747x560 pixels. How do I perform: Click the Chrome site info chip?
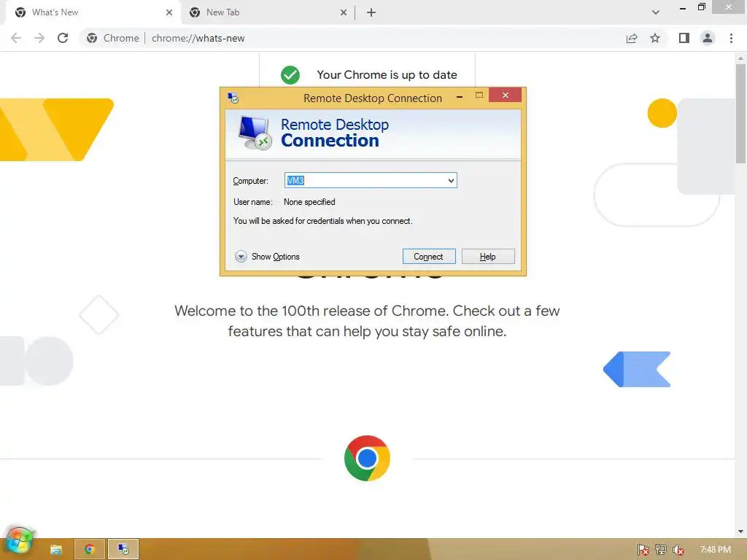[113, 38]
